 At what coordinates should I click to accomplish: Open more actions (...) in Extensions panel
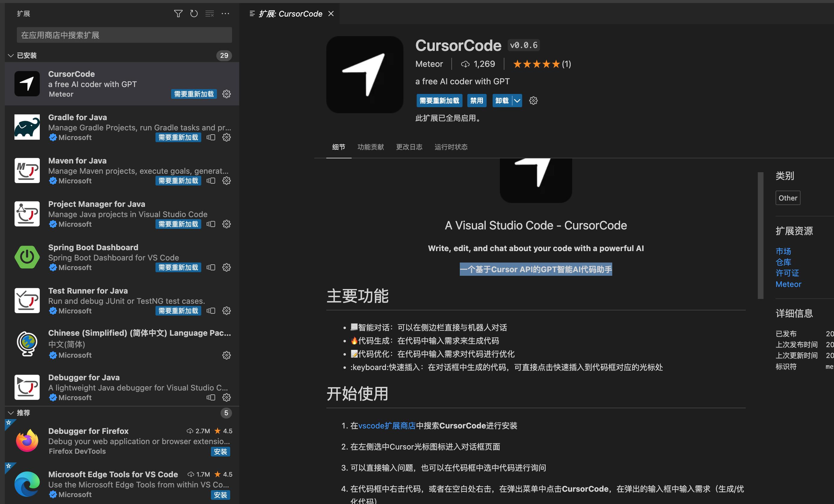tap(225, 14)
